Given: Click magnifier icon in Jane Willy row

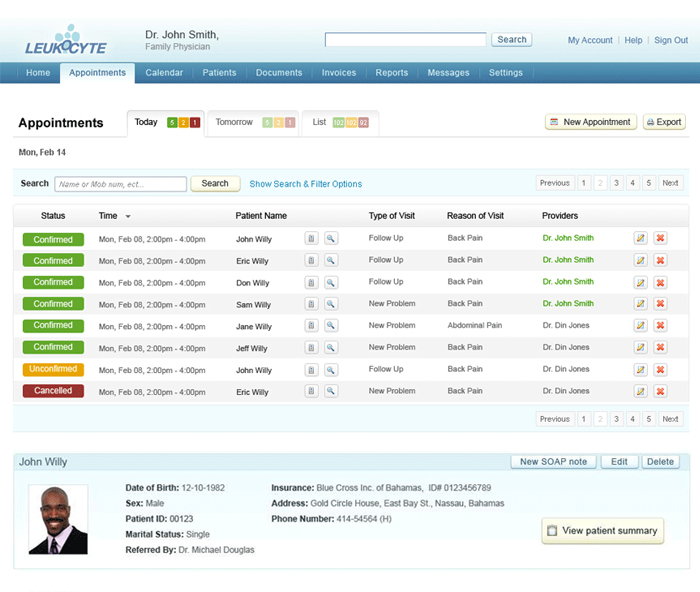Looking at the screenshot, I should pyautogui.click(x=331, y=325).
